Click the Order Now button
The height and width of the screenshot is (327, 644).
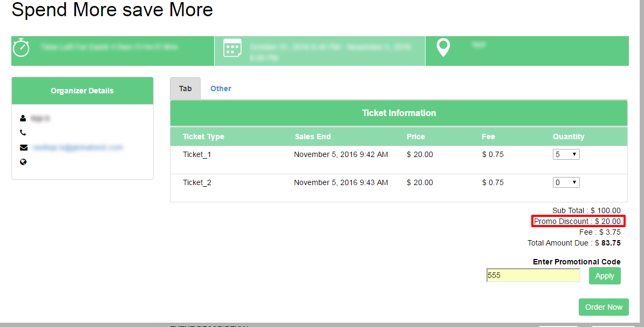604,307
